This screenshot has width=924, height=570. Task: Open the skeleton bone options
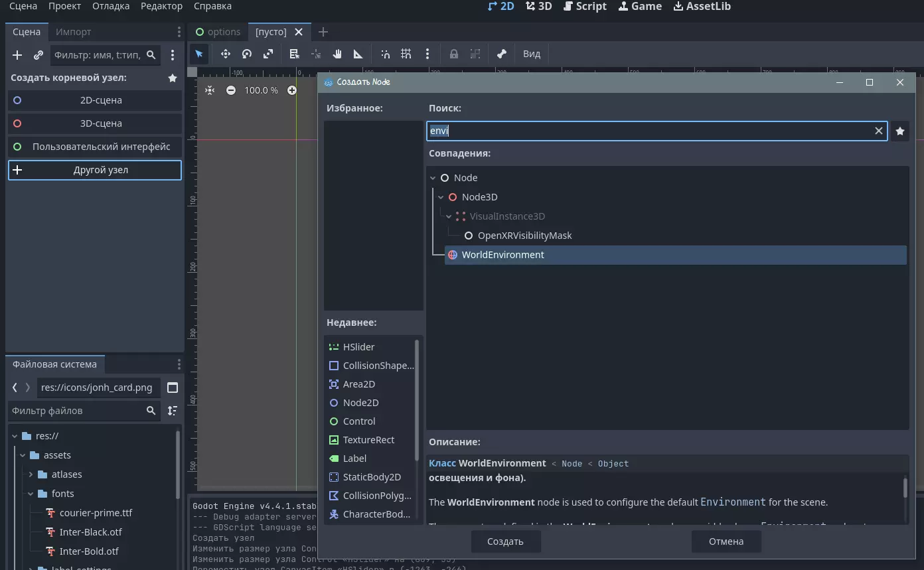[502, 54]
